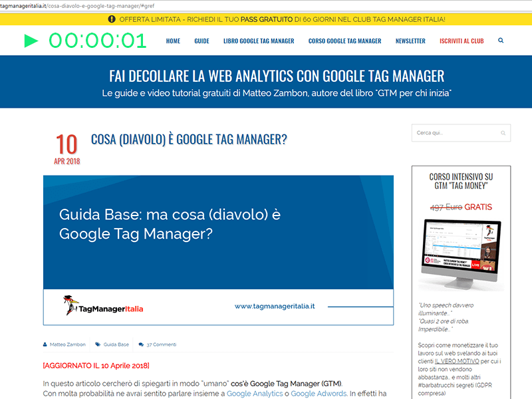Click the tag icon beside Guida Base
This screenshot has height=399, width=532.
[x=98, y=344]
